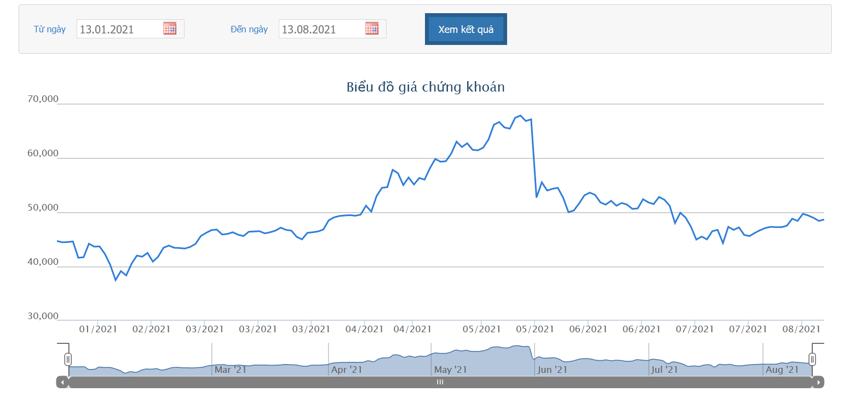This screenshot has height=403, width=868.
Task: Select the right navigator range handle
Action: coord(812,359)
